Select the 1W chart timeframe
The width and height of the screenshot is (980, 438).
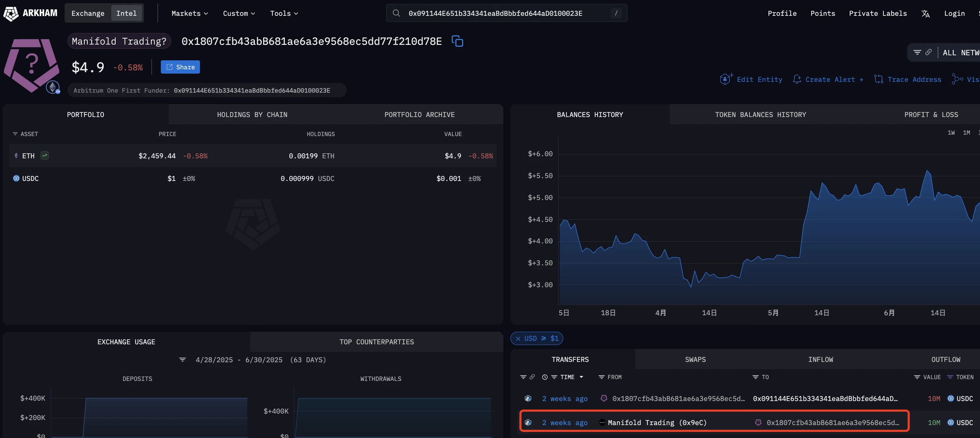pos(951,132)
